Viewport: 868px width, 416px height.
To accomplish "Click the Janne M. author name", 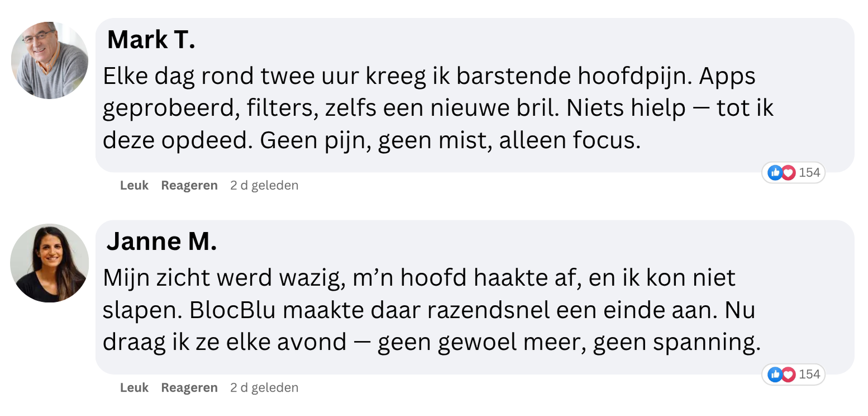I will (x=162, y=242).
